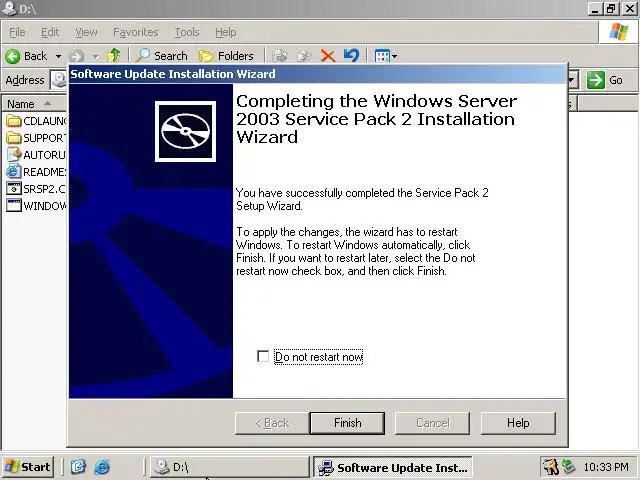Click the disabled Cancel button in wizard
The image size is (640, 480).
point(432,423)
